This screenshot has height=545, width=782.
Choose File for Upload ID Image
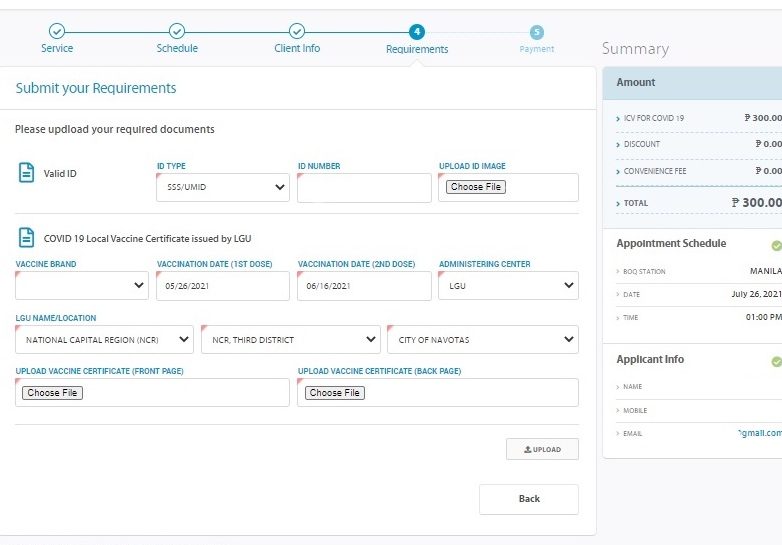tap(476, 187)
